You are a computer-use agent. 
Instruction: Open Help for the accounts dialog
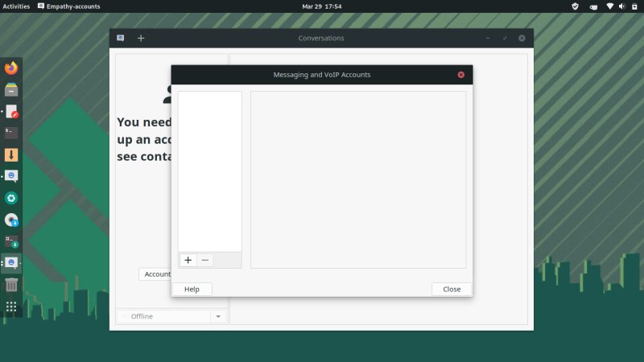coord(192,289)
